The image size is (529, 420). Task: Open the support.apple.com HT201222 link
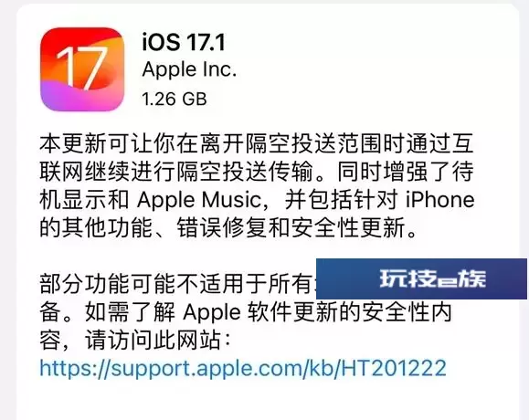tap(243, 368)
